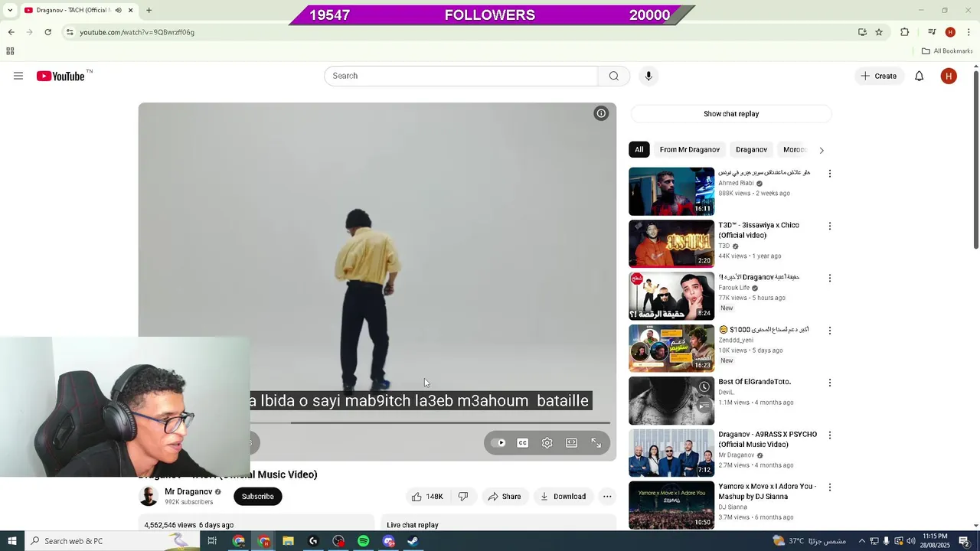Launch Steam from the taskbar
Viewport: 980px width, 551px height.
click(x=413, y=541)
